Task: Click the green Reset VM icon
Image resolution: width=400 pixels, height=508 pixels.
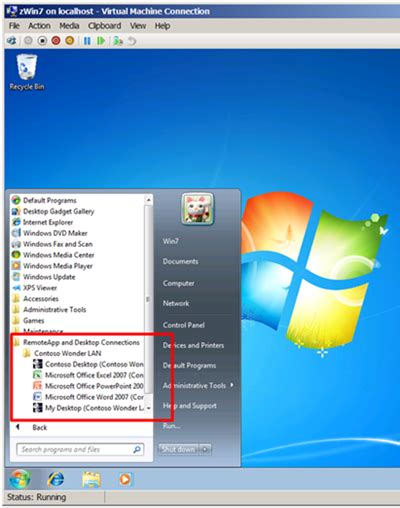Action: click(x=101, y=41)
